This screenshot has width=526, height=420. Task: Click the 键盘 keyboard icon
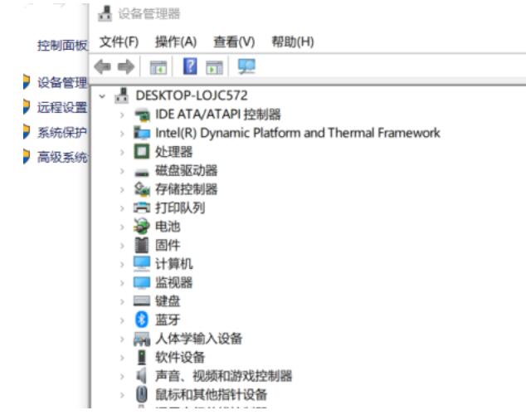click(141, 301)
